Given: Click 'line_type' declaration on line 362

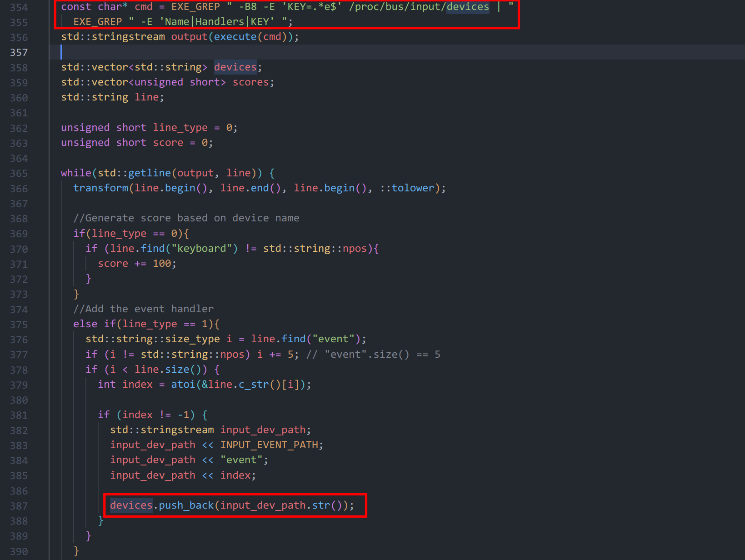Looking at the screenshot, I should [x=180, y=128].
